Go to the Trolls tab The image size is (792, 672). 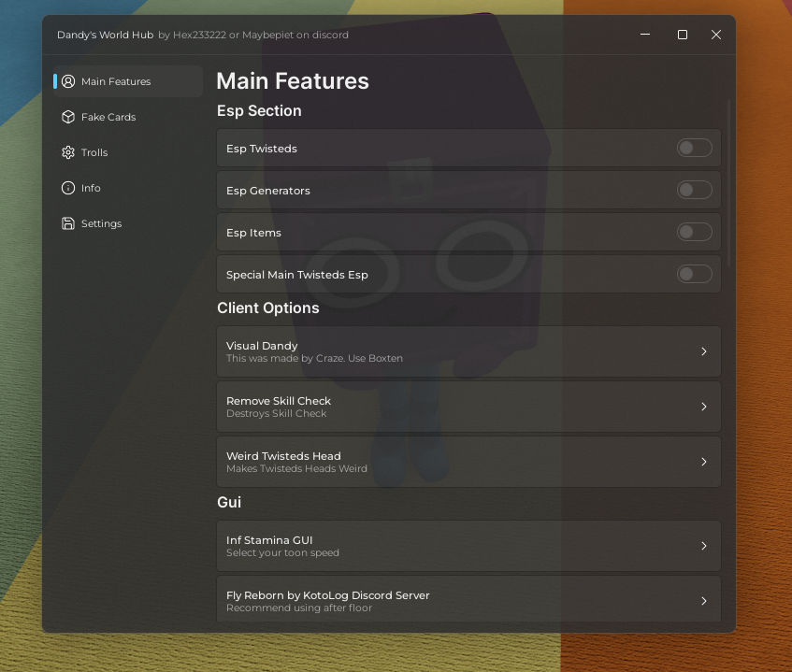coord(128,152)
